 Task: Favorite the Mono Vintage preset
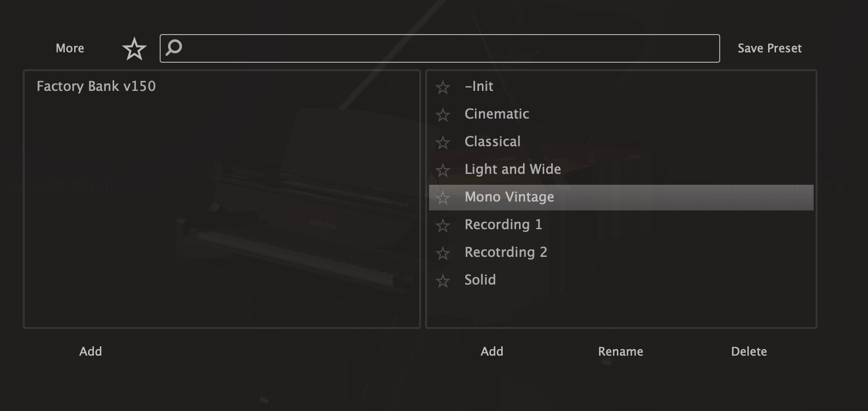pyautogui.click(x=443, y=198)
